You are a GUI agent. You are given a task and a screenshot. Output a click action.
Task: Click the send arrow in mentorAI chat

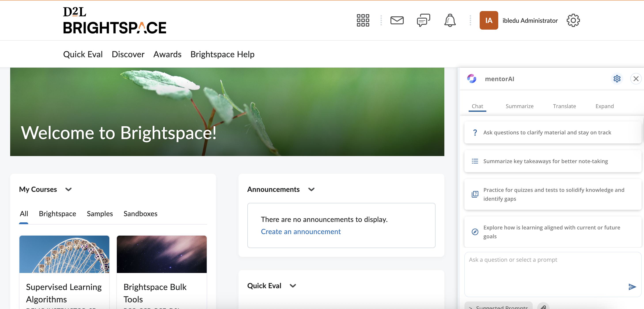(x=632, y=287)
